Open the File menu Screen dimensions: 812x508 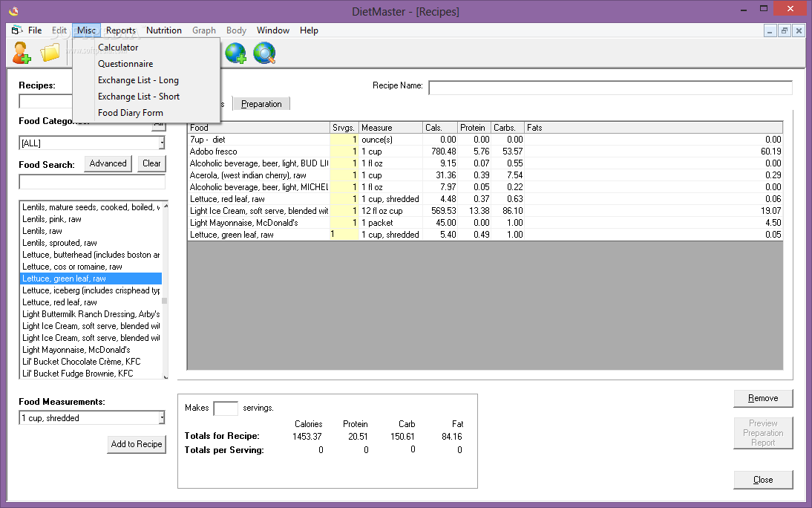35,30
